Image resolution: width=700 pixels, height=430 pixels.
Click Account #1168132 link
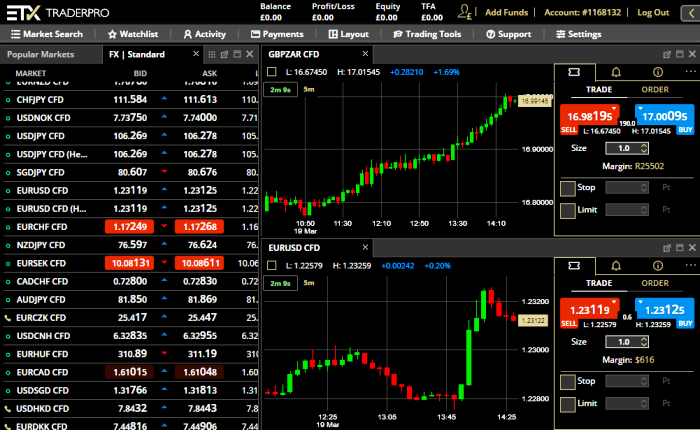pyautogui.click(x=583, y=13)
